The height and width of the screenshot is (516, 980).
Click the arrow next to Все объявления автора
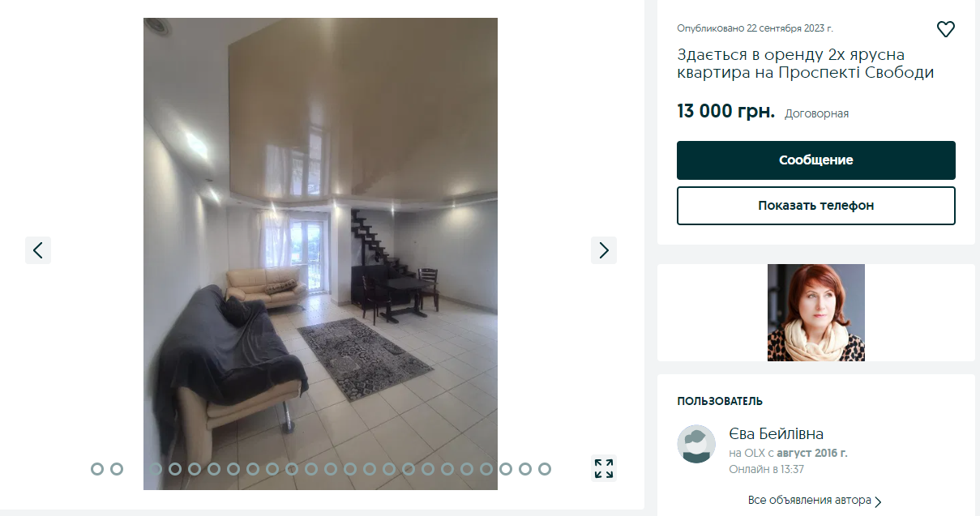pos(879,501)
